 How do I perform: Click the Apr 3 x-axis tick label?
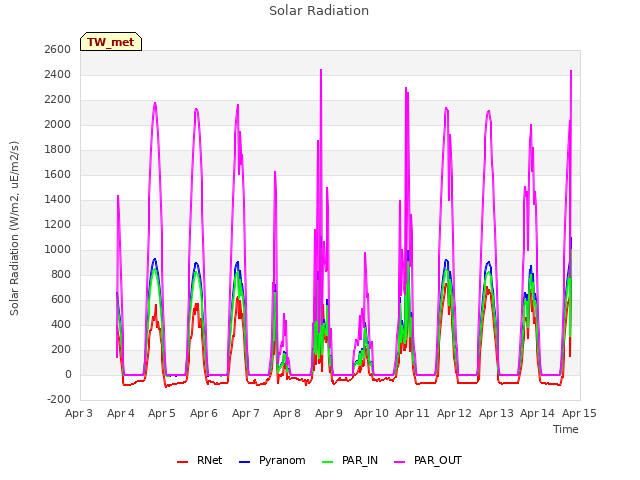click(x=79, y=413)
